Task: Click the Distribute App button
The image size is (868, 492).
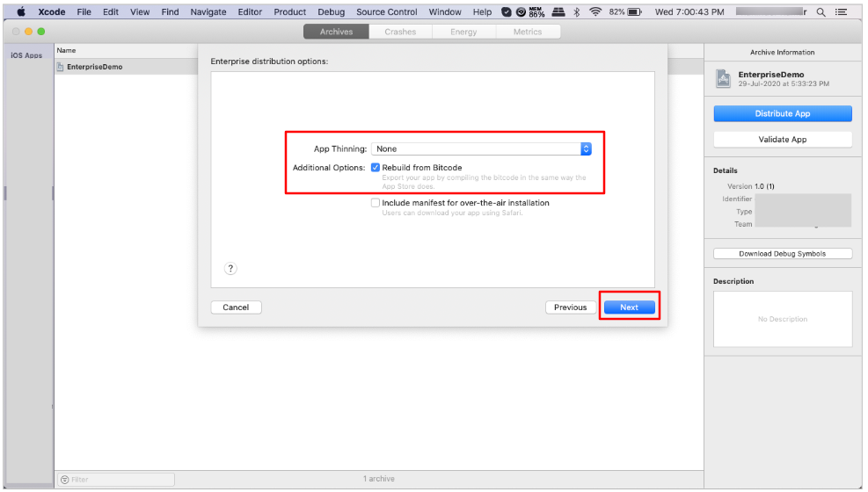Action: point(782,113)
